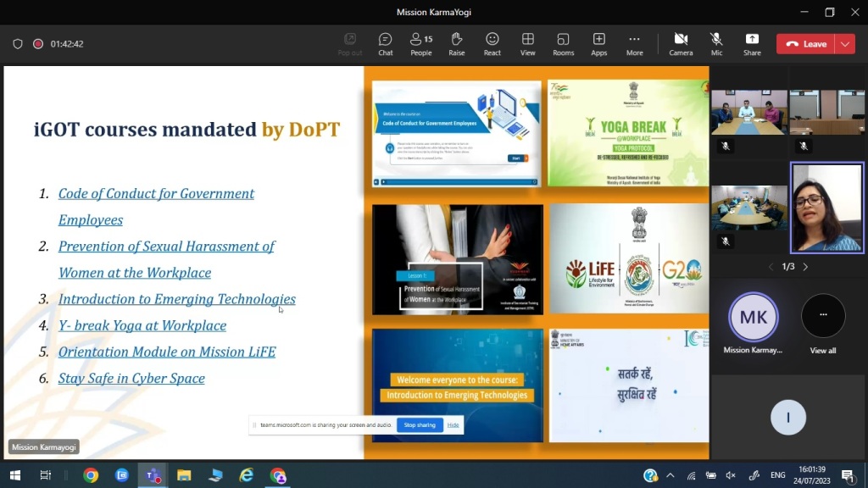Open the Get Help tray icon

[x=650, y=475]
